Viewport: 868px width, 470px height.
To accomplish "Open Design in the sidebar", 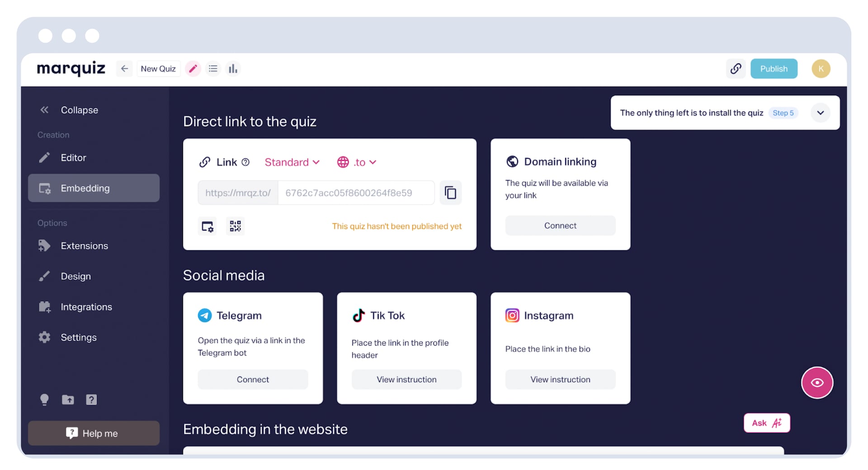I will 94,276.
